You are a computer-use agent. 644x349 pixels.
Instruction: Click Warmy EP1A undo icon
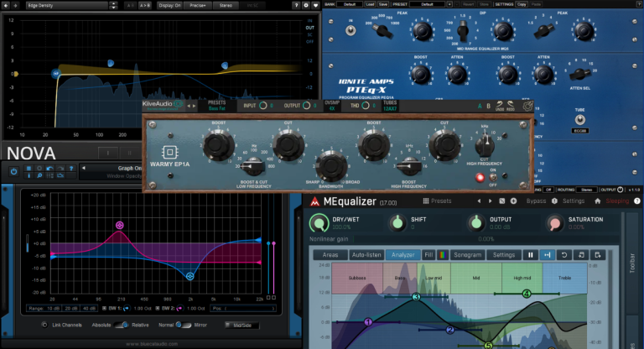(x=500, y=106)
